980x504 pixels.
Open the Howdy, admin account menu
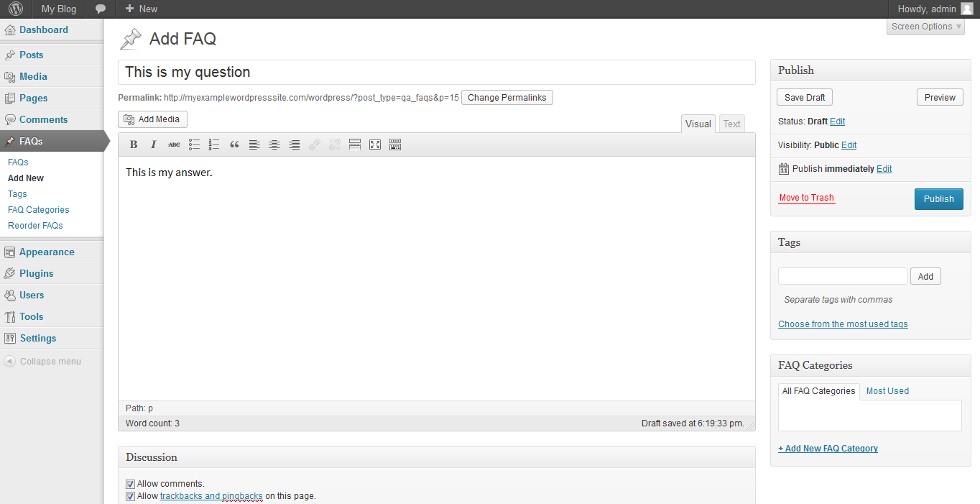tap(935, 9)
